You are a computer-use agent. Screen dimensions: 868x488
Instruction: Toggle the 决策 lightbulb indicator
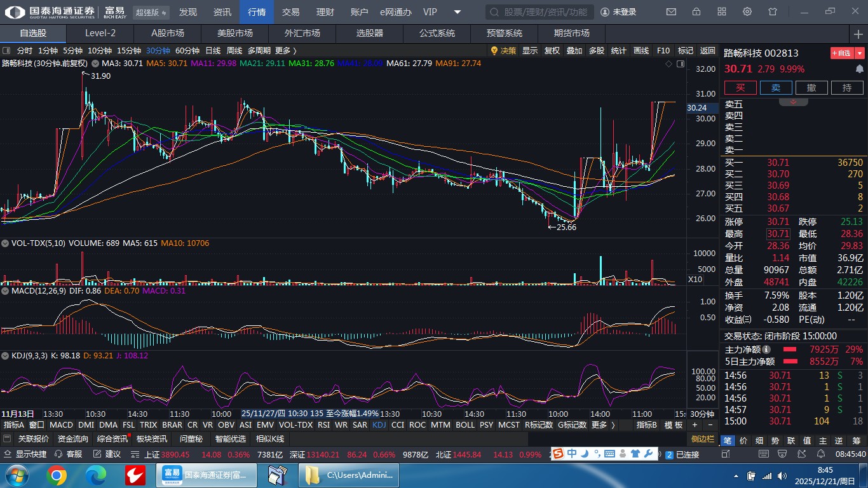pos(503,51)
